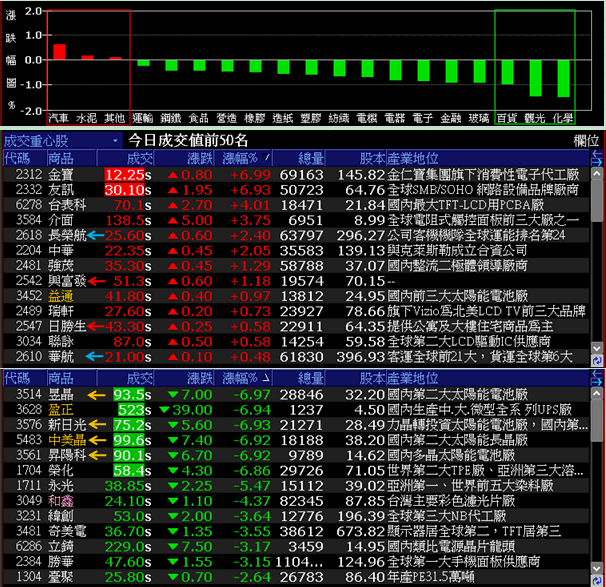Click 代碼 column header in losers list
606x587 pixels.
coord(24,378)
